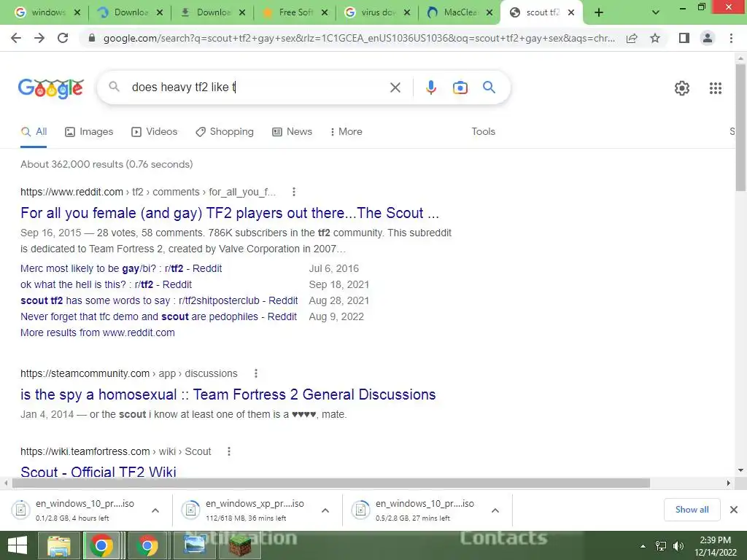Open the Chrome profile avatar menu
Image resolution: width=747 pixels, height=560 pixels.
coord(708,38)
